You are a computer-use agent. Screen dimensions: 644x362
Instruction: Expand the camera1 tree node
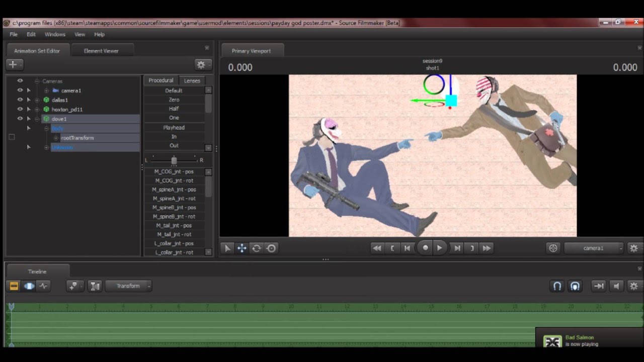[x=46, y=90]
